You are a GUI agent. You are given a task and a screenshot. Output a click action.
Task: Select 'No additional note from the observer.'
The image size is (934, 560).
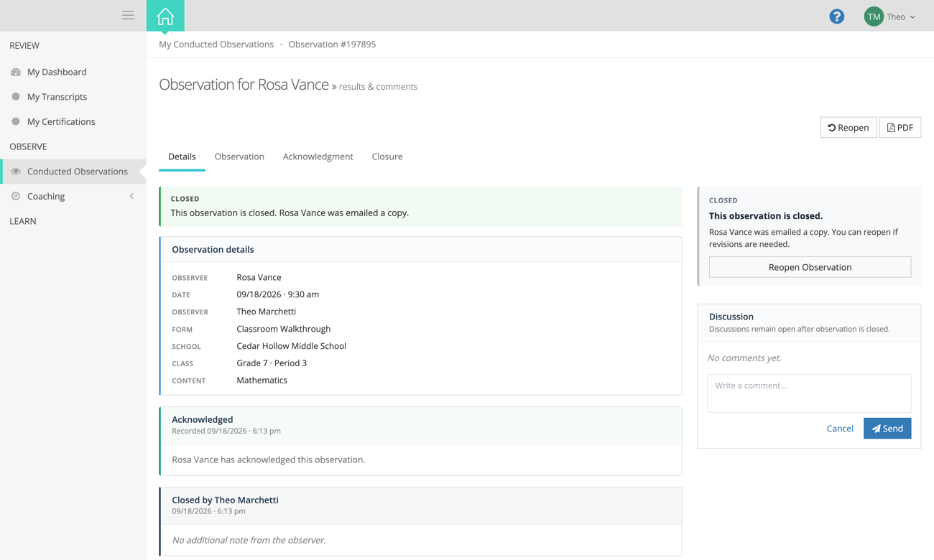tap(249, 540)
